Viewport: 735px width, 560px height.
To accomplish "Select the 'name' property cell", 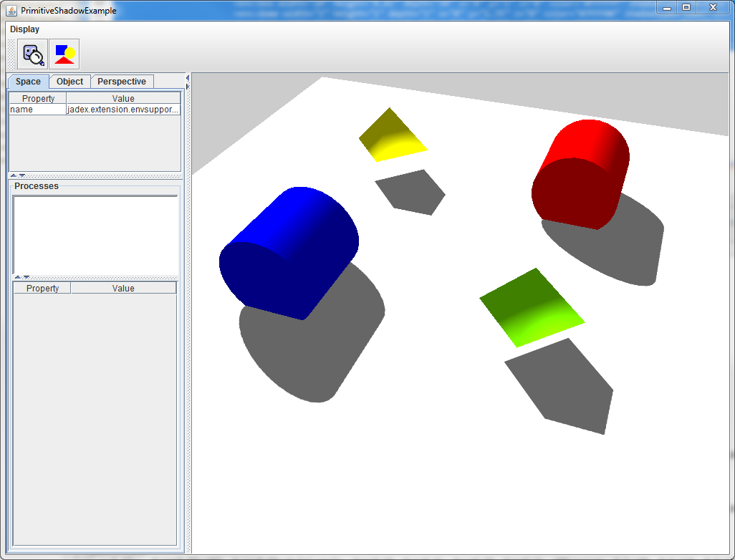I will [37, 110].
